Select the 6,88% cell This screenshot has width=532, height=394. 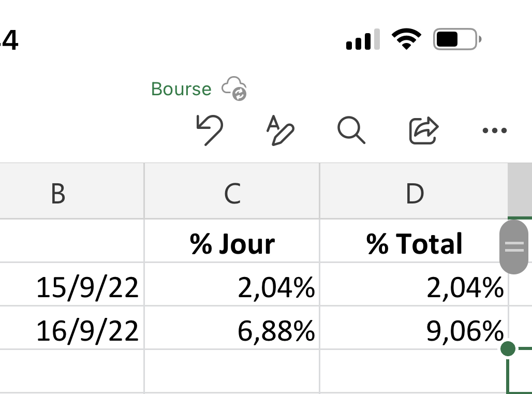click(232, 331)
